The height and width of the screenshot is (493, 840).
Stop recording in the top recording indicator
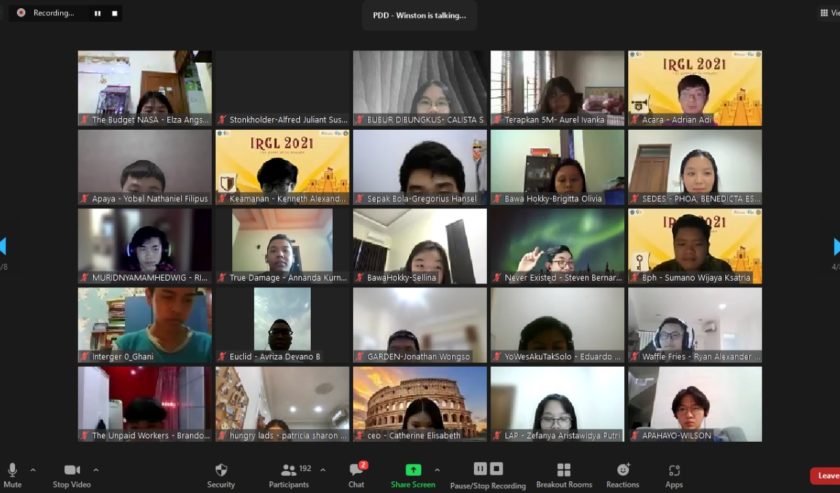115,13
